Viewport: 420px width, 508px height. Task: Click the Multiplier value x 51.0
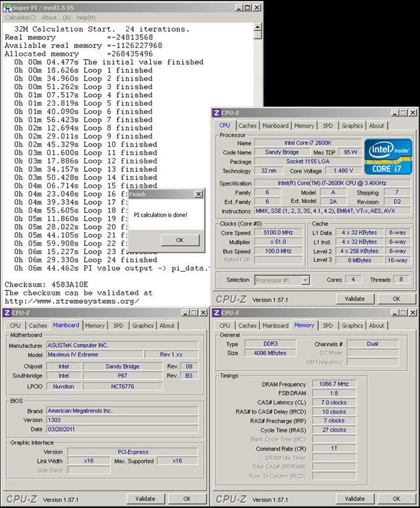click(x=278, y=242)
